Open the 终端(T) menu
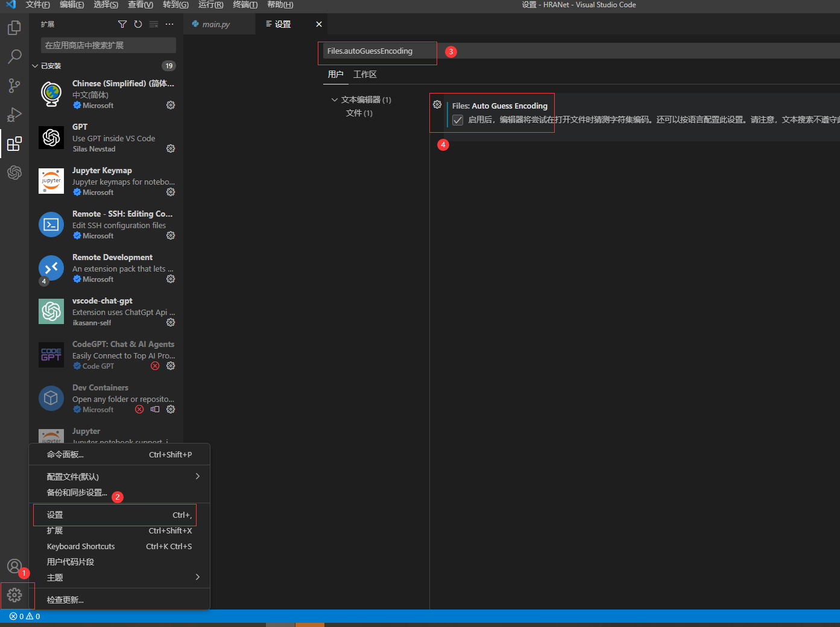Viewport: 840px width, 627px height. [x=245, y=5]
